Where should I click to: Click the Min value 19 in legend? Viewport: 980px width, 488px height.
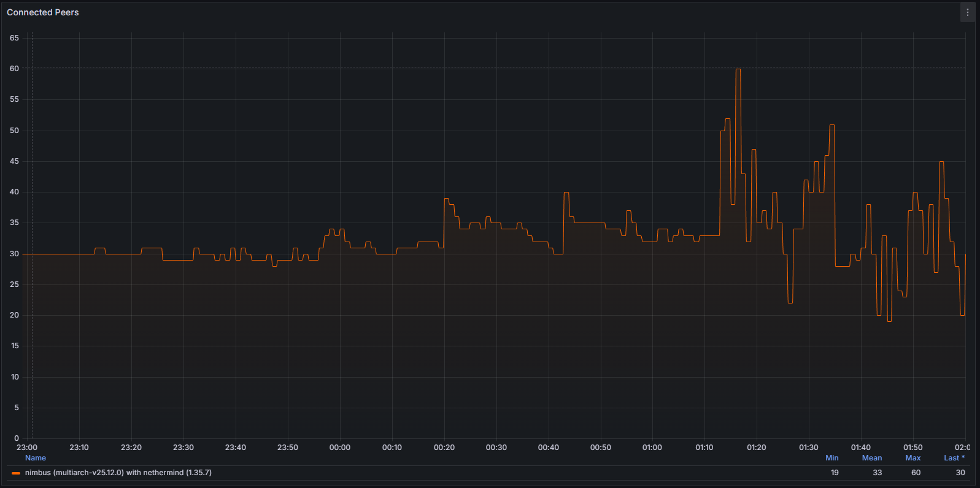click(x=834, y=473)
